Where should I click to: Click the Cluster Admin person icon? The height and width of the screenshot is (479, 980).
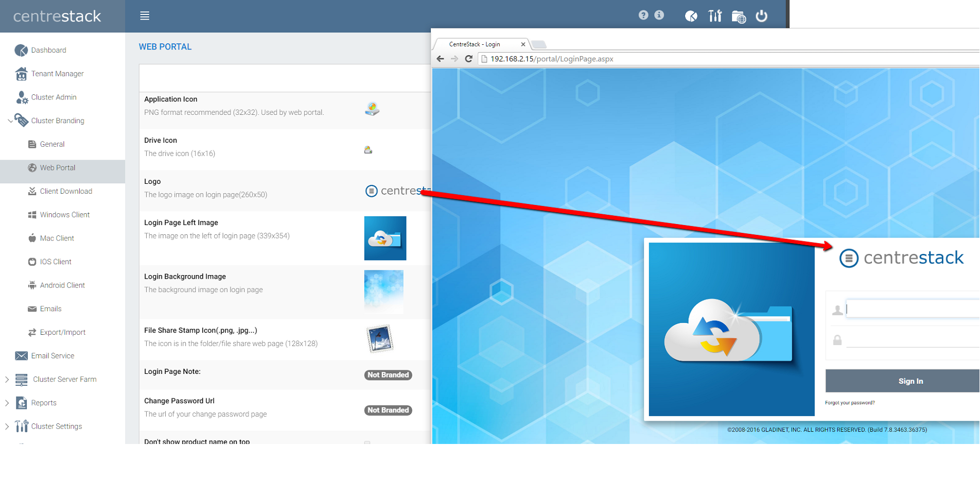pos(22,97)
